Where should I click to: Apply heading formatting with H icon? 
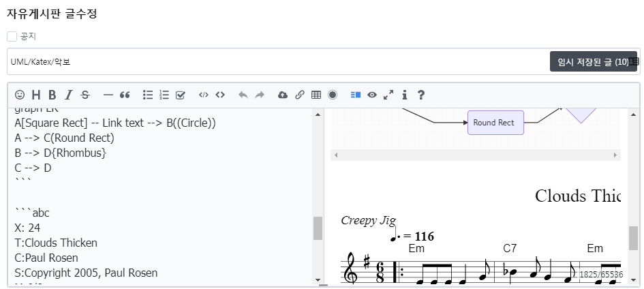tap(36, 95)
